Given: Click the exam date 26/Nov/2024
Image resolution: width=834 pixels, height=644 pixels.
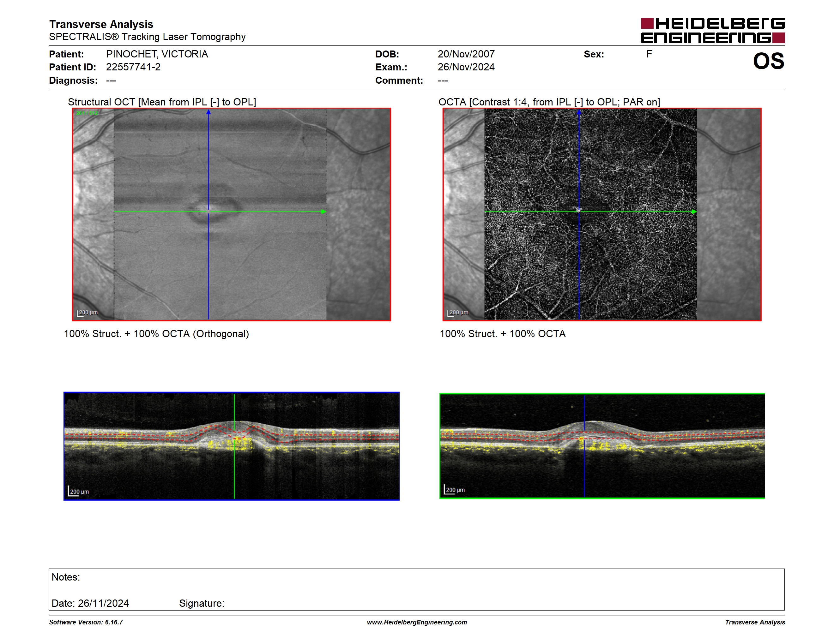Looking at the screenshot, I should [x=466, y=67].
